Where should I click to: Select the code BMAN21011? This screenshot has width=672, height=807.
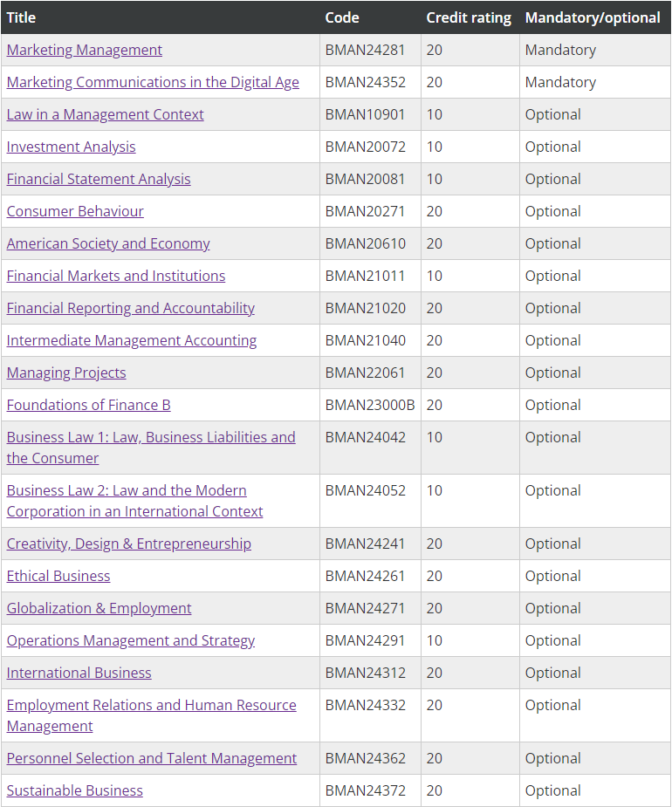[x=365, y=276]
